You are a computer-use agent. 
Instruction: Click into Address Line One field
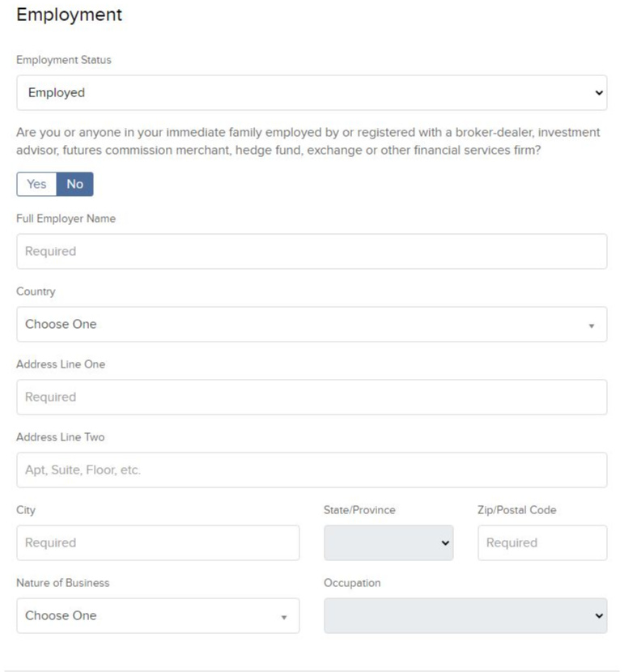(x=312, y=397)
